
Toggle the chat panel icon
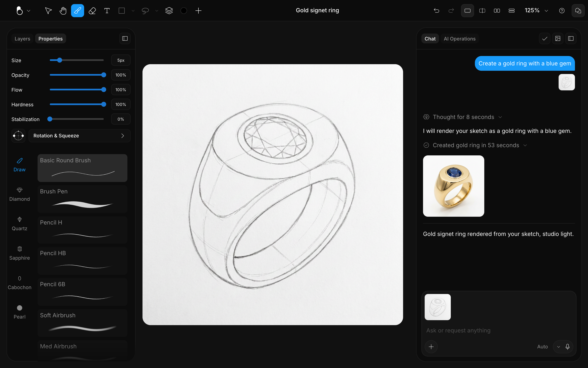coord(578,10)
